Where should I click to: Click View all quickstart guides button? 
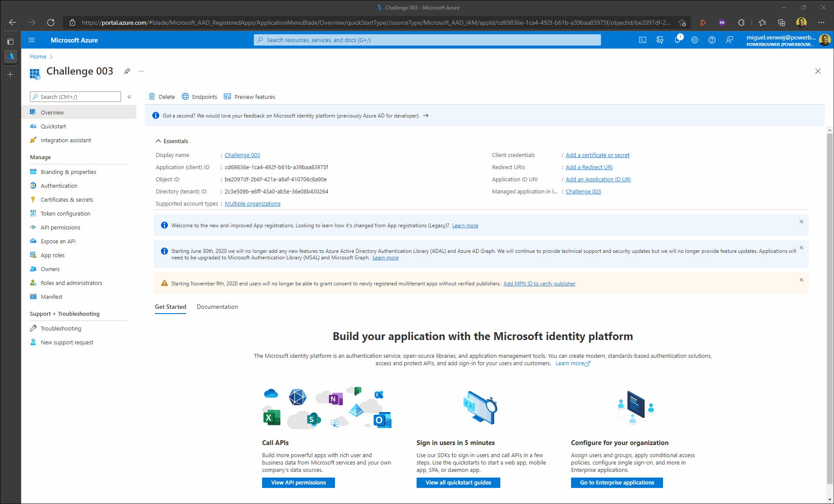458,482
